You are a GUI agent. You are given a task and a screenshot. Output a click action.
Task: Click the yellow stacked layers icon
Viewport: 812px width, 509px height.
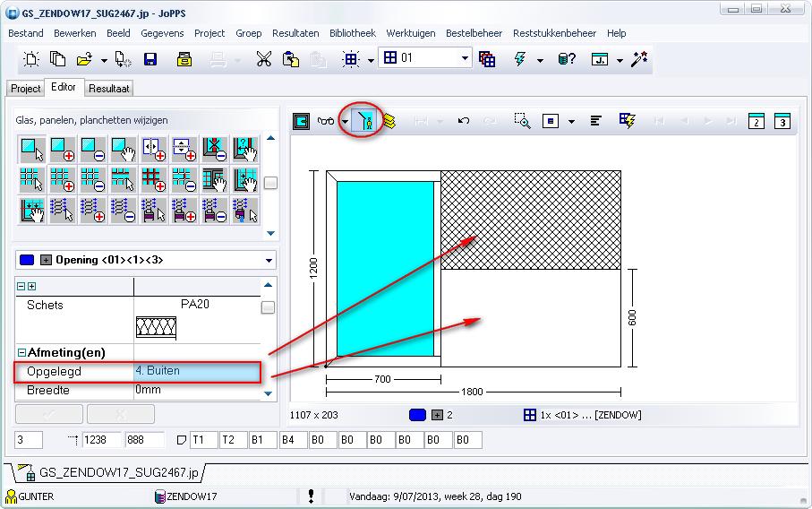coord(389,121)
